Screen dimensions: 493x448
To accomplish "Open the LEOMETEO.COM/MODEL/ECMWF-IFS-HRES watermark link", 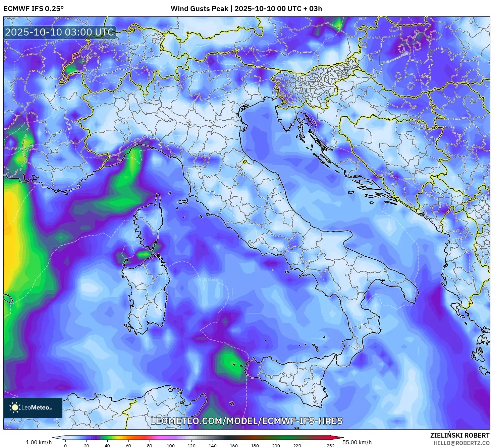I will tap(246, 421).
